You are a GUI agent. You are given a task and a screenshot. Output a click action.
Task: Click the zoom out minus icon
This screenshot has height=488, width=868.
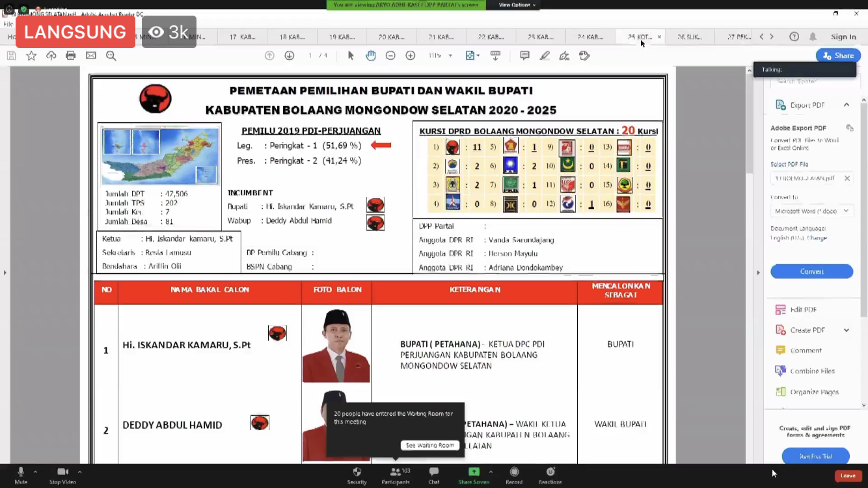point(390,56)
